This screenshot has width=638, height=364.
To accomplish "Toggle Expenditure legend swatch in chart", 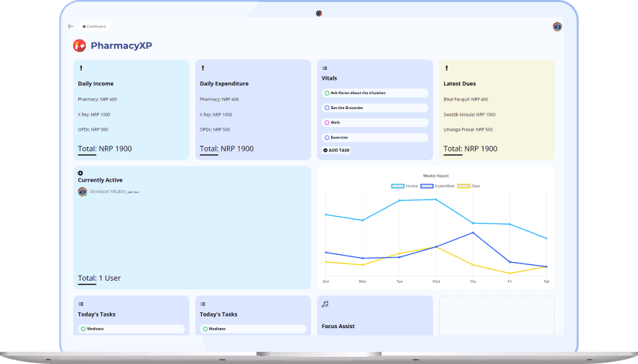I will coord(426,186).
